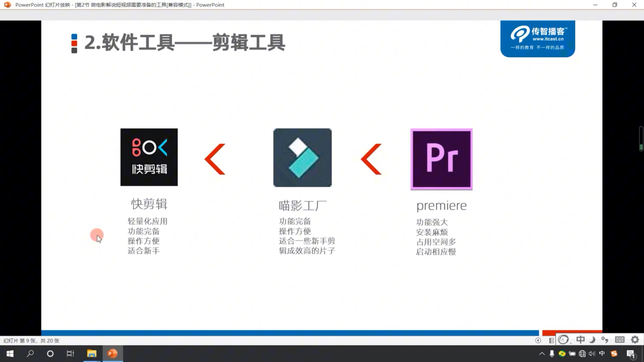Image resolution: width=644 pixels, height=362 pixels.
Task: Click 占用空间多 text line
Action: tap(436, 242)
